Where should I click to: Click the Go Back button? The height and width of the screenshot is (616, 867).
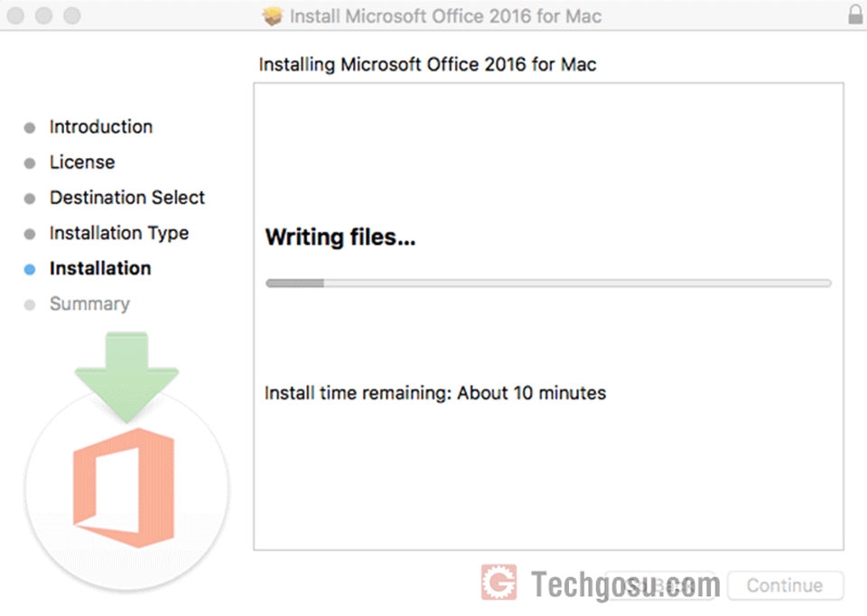click(659, 585)
